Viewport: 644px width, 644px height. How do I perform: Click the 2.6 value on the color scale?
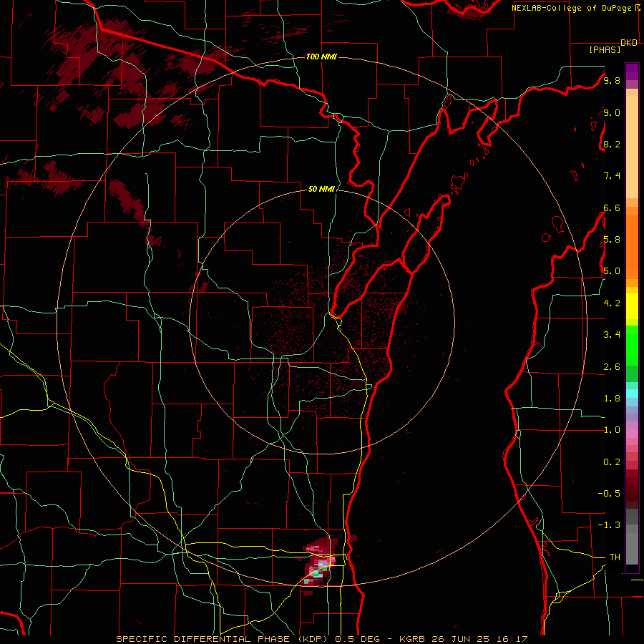point(612,367)
